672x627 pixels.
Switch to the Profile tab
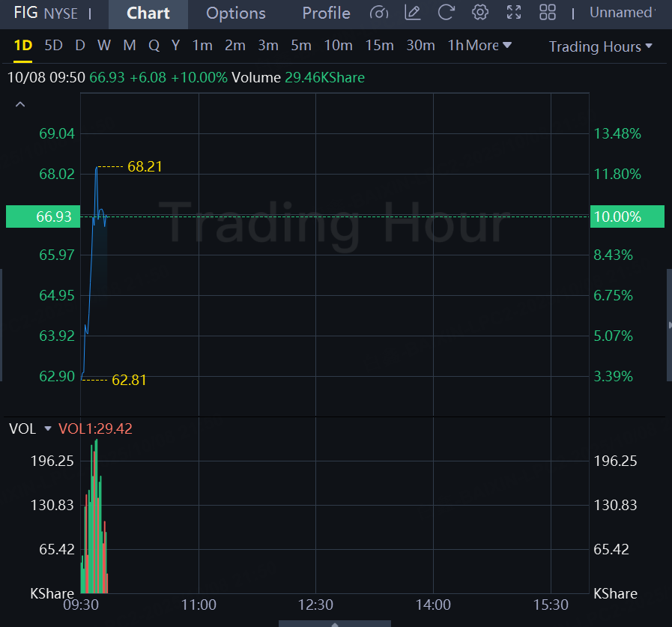coord(326,13)
